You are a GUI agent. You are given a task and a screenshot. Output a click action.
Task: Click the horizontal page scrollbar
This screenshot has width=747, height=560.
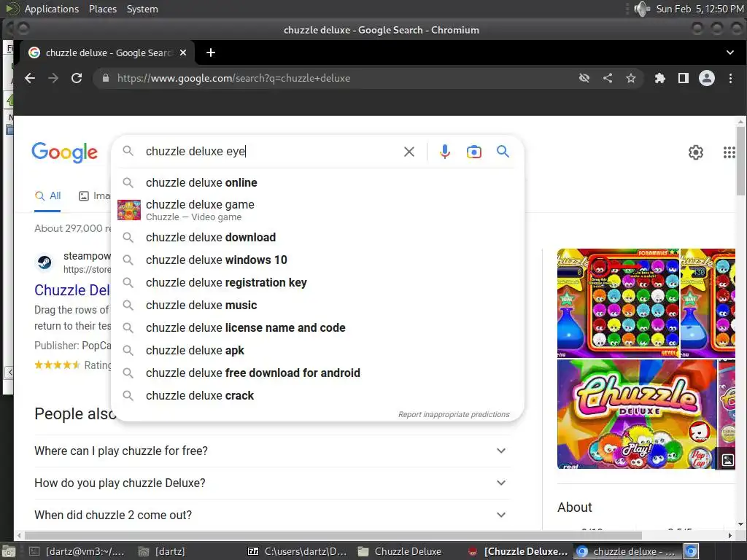coord(333,536)
